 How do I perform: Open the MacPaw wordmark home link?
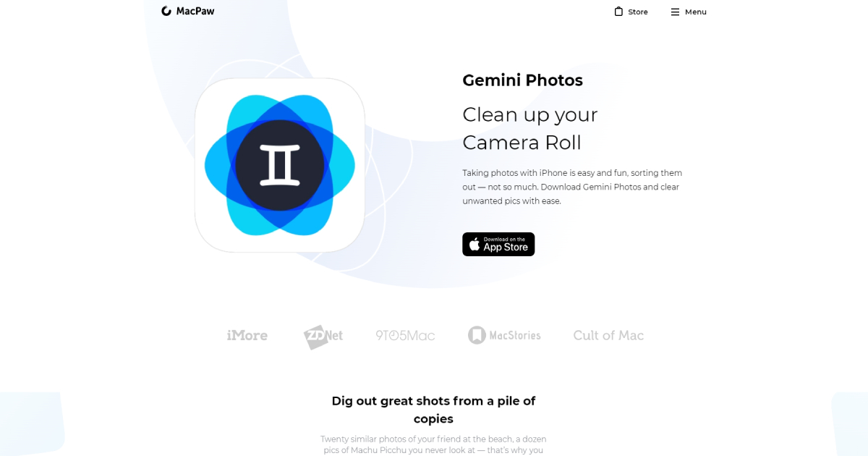[195, 11]
